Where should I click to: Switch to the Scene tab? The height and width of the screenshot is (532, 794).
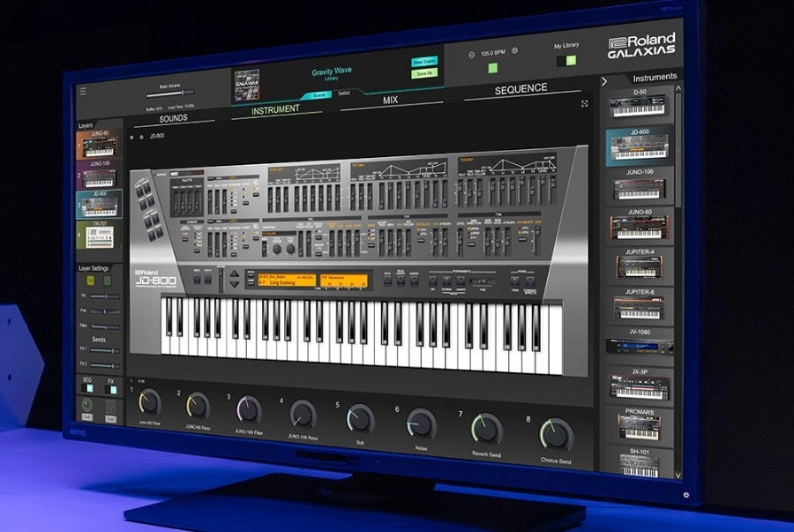coord(318,95)
